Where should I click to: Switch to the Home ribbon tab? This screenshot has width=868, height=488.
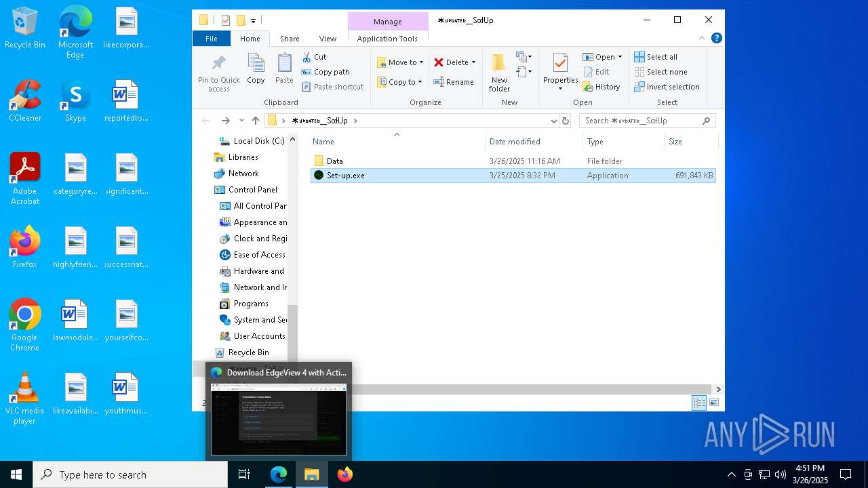coord(250,39)
